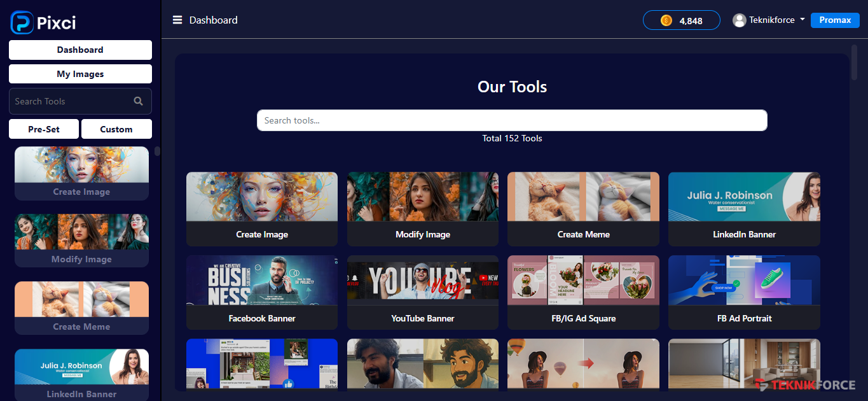This screenshot has width=868, height=401.
Task: Click the sidebar search magnifier icon
Action: click(x=139, y=101)
